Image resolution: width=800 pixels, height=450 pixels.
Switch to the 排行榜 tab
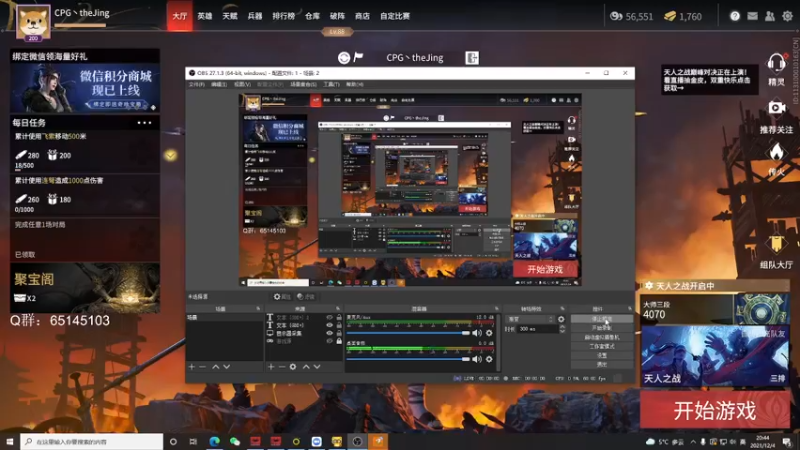[283, 16]
